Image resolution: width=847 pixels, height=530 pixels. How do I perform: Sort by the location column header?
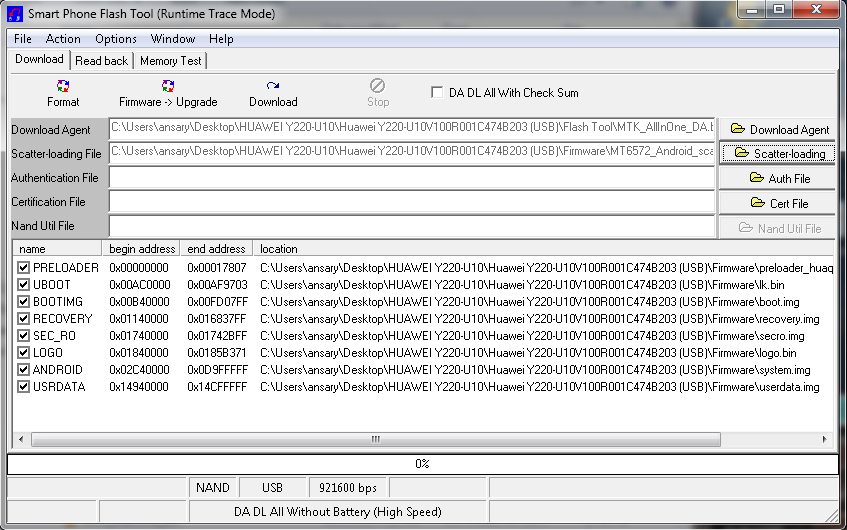[x=543, y=249]
